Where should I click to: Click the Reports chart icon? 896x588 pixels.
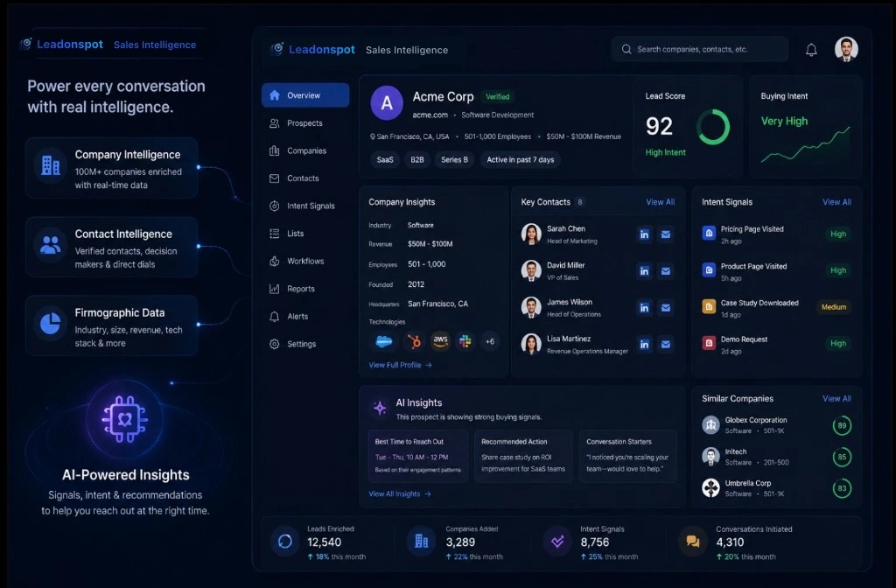tap(274, 289)
